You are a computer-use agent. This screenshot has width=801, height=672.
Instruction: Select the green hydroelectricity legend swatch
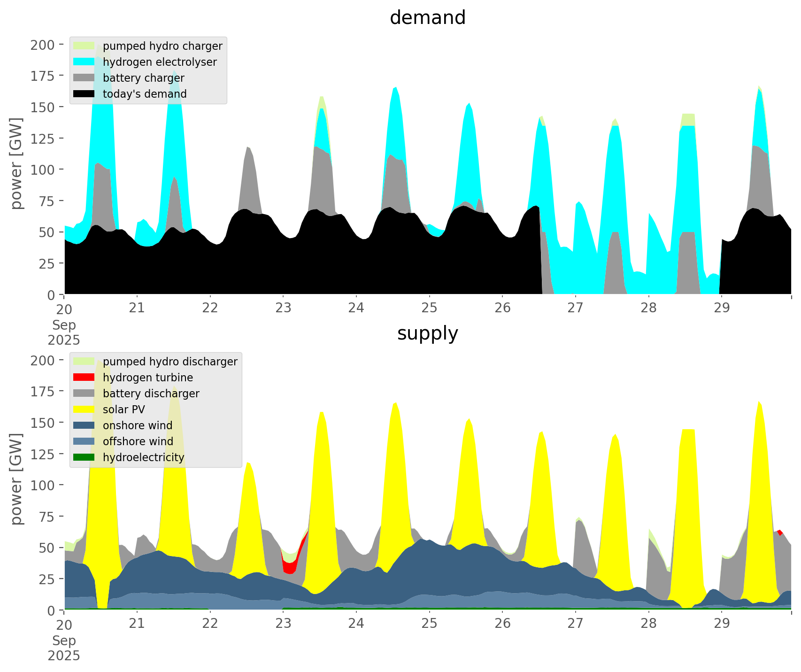click(84, 457)
